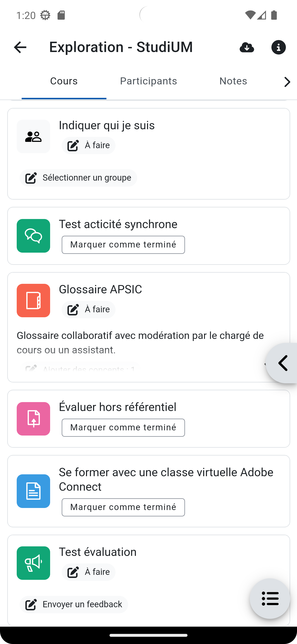The height and width of the screenshot is (644, 297).
Task: Tap the green feedback megaphone icon
Action: 33,563
